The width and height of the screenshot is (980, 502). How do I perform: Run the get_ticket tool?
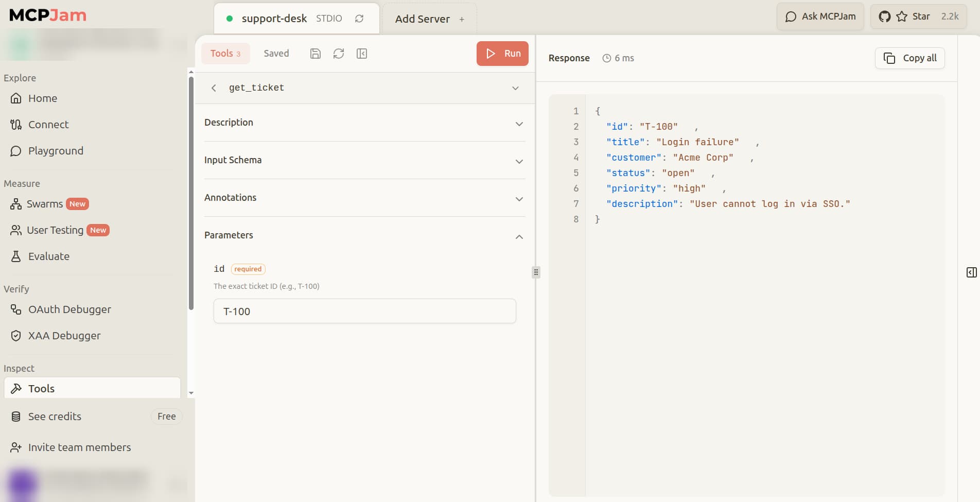click(502, 54)
